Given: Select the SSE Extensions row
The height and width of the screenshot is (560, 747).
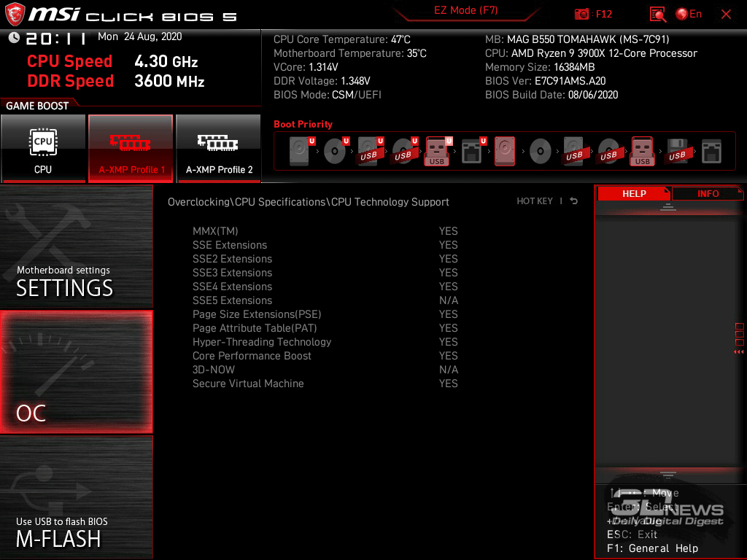Looking at the screenshot, I should click(325, 245).
